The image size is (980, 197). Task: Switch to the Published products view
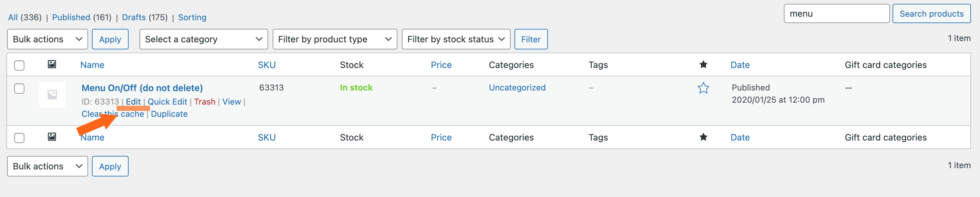pos(71,17)
